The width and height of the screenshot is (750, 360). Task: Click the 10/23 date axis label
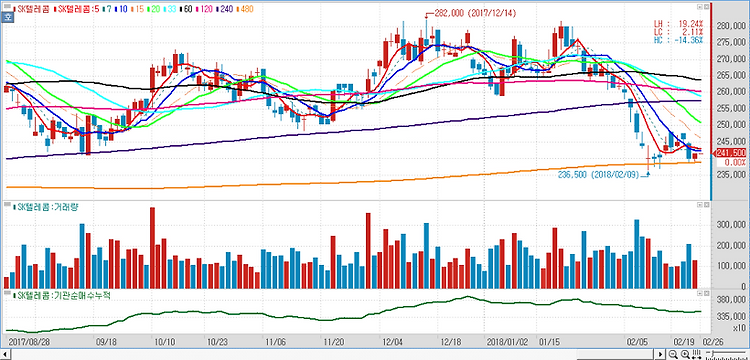(218, 342)
